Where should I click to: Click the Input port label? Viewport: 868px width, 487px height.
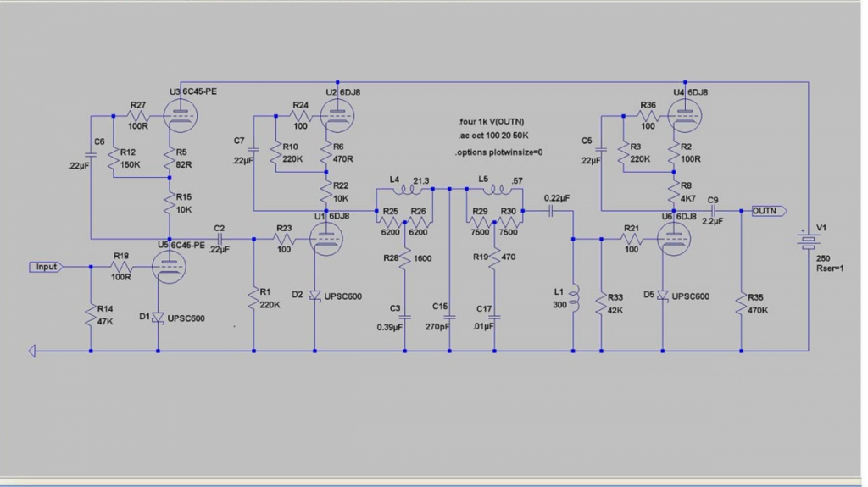pyautogui.click(x=46, y=267)
